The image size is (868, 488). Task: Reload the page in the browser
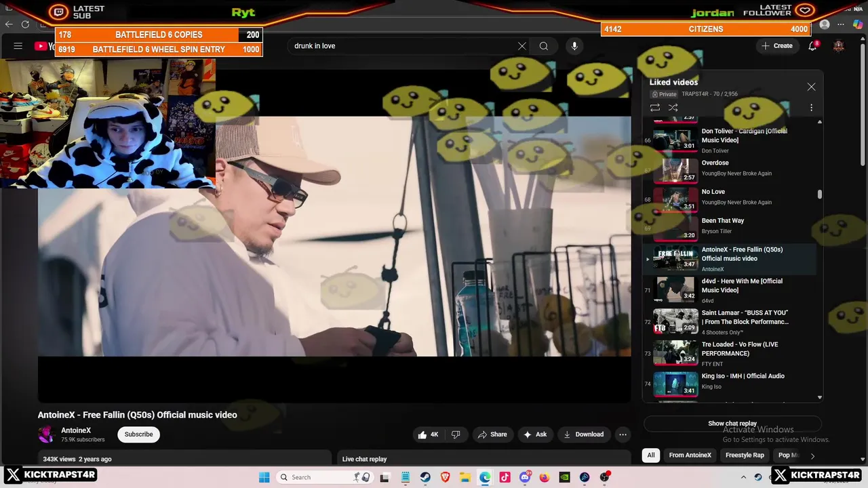click(x=25, y=24)
